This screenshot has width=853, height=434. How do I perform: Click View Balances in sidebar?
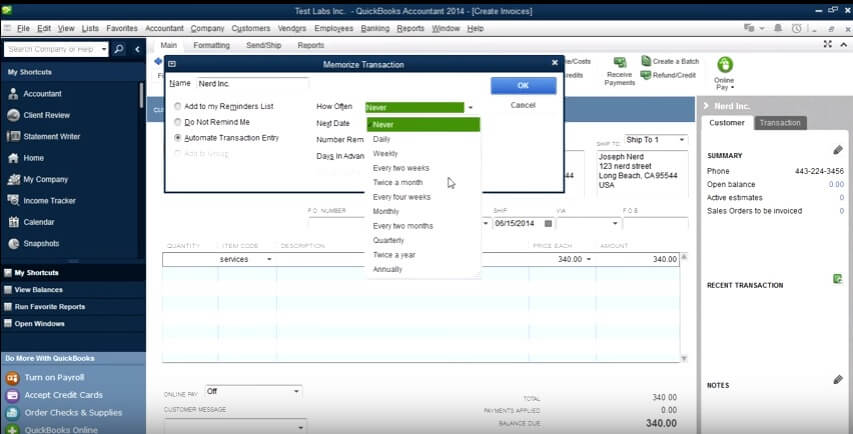click(x=38, y=290)
